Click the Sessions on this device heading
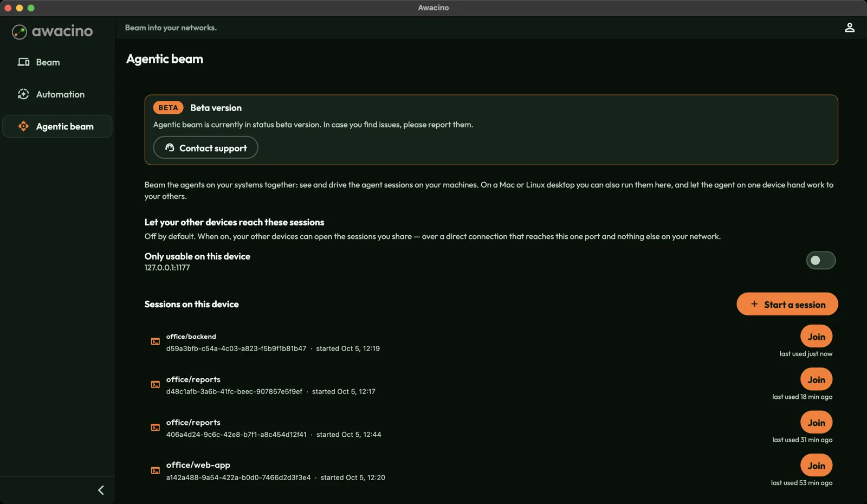Screen dimensions: 867x504 191,305
